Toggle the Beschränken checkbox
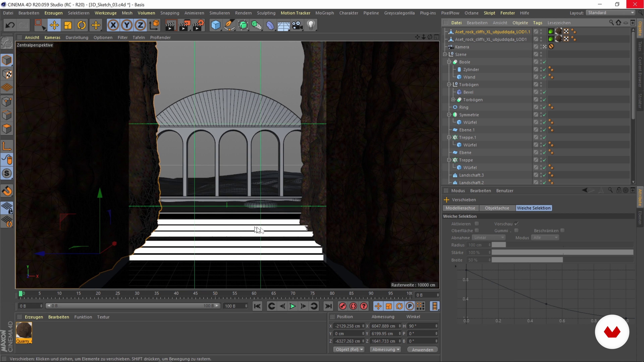644x362 pixels. coord(562,230)
